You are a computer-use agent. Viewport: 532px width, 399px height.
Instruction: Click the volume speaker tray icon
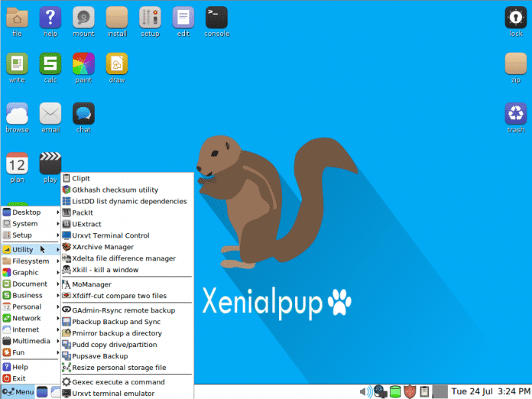[366, 392]
